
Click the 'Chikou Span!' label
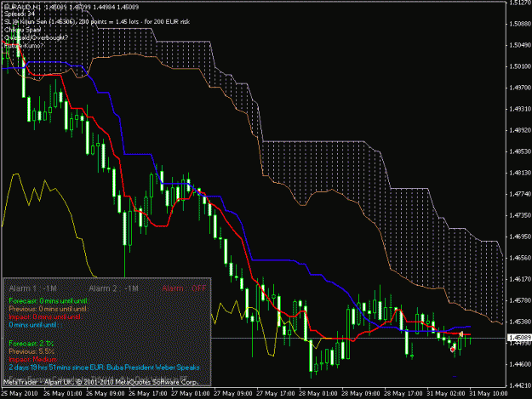click(x=23, y=30)
